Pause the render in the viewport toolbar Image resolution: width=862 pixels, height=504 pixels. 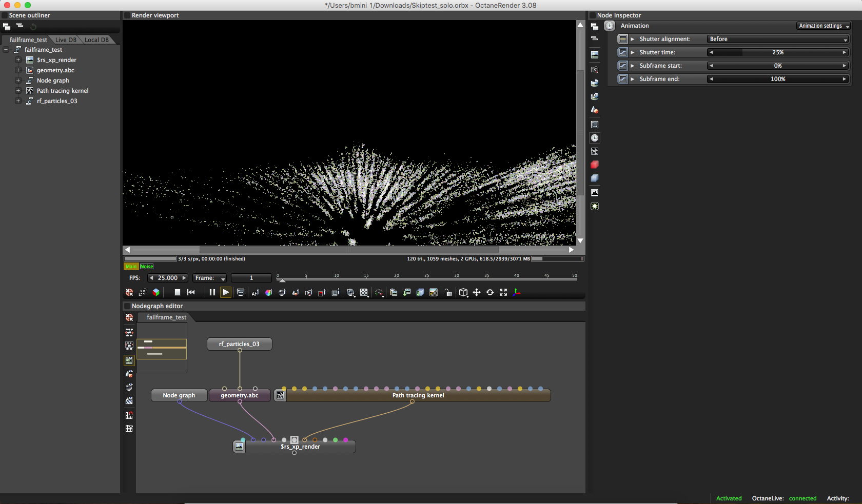point(212,292)
